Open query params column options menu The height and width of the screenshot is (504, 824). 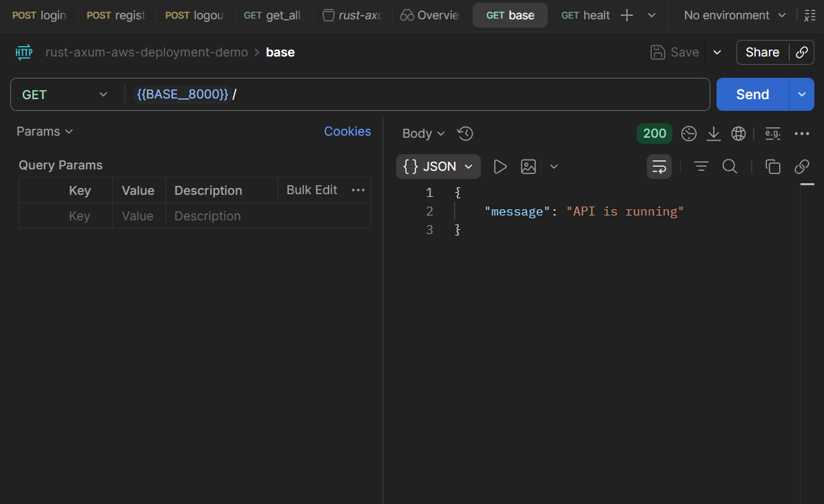(x=358, y=190)
